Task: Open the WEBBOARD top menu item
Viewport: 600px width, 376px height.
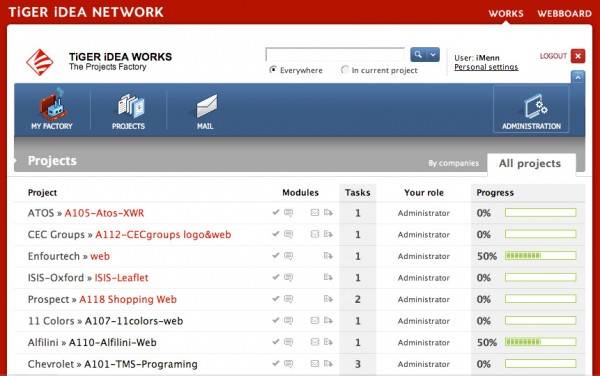Action: [564, 14]
